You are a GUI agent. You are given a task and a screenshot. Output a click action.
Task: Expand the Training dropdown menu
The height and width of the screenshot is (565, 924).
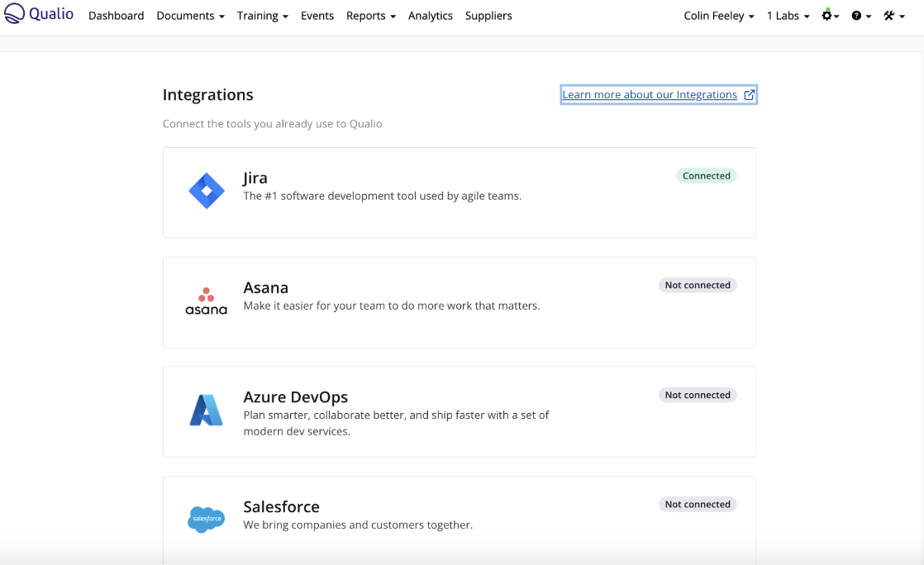(262, 16)
